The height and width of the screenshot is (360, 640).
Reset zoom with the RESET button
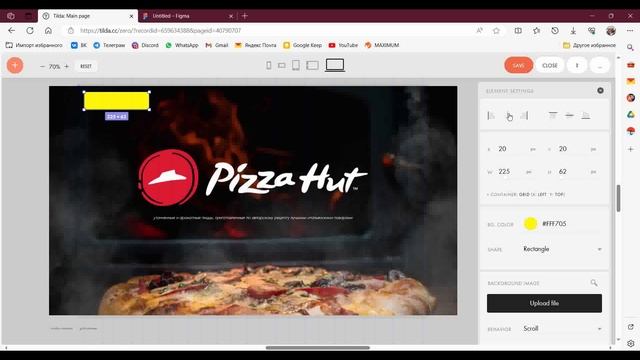pyautogui.click(x=86, y=66)
